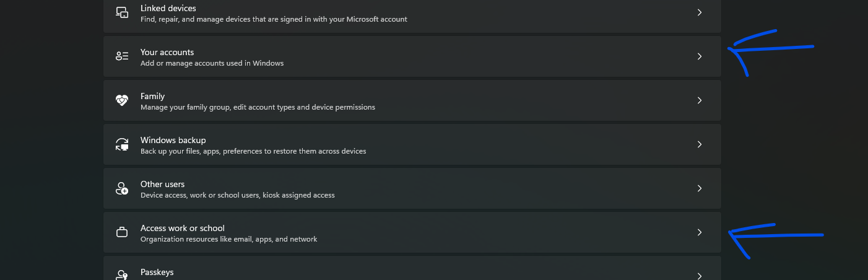Click 'Manage your family group' description
The width and height of the screenshot is (868, 280).
point(258,107)
